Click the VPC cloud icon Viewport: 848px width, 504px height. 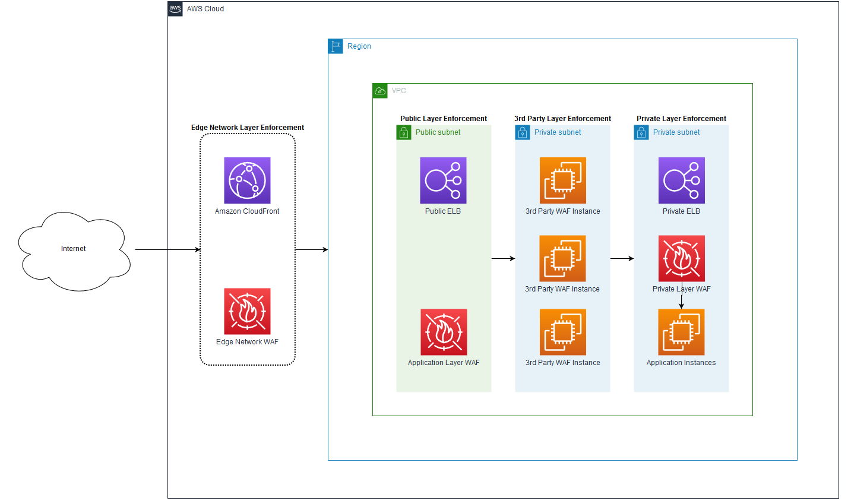pos(380,90)
